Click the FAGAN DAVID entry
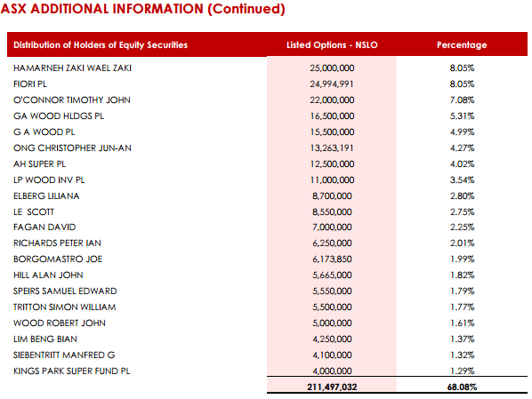Viewport: 532px width, 399px height. (x=44, y=227)
